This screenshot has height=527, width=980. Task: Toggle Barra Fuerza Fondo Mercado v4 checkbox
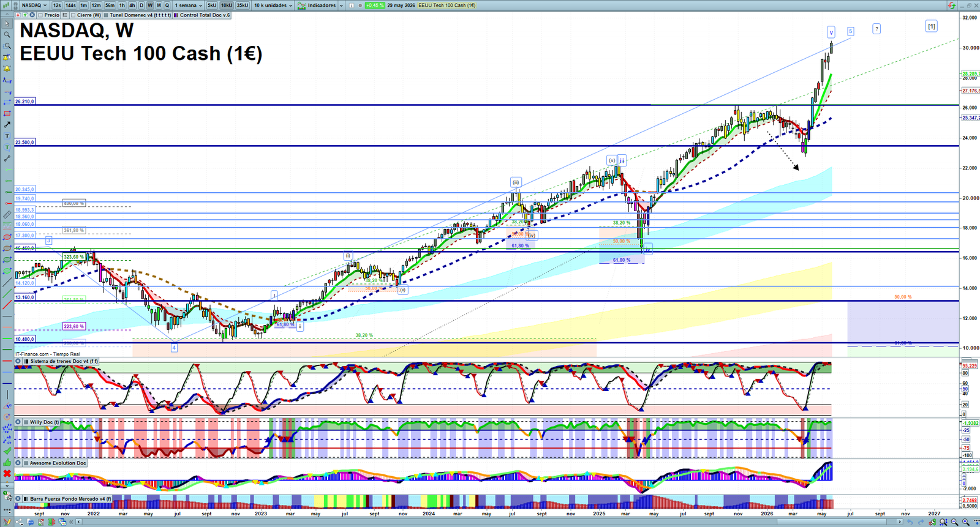point(26,499)
